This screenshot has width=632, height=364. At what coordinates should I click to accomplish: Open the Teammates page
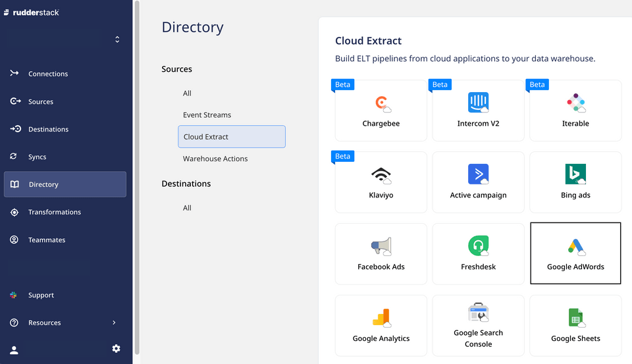click(47, 240)
